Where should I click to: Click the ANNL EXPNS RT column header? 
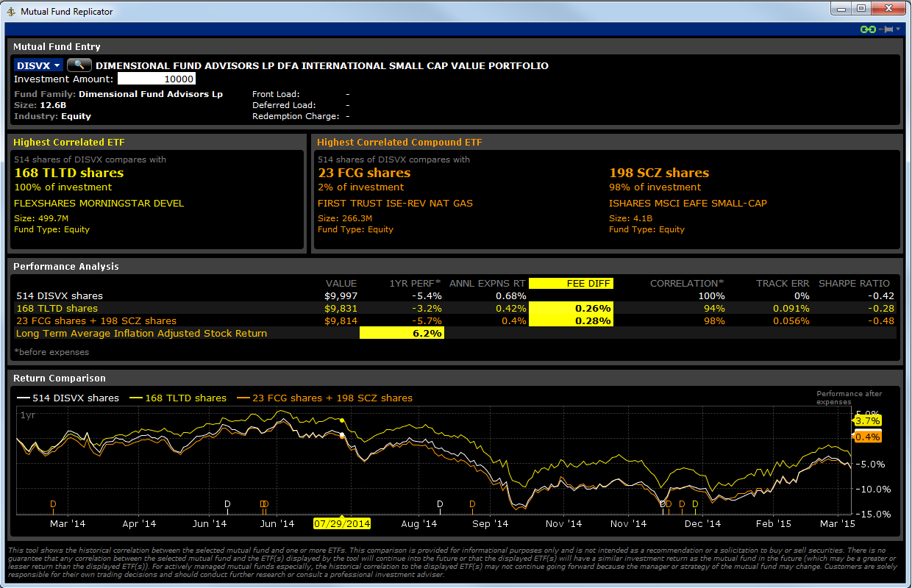[488, 284]
